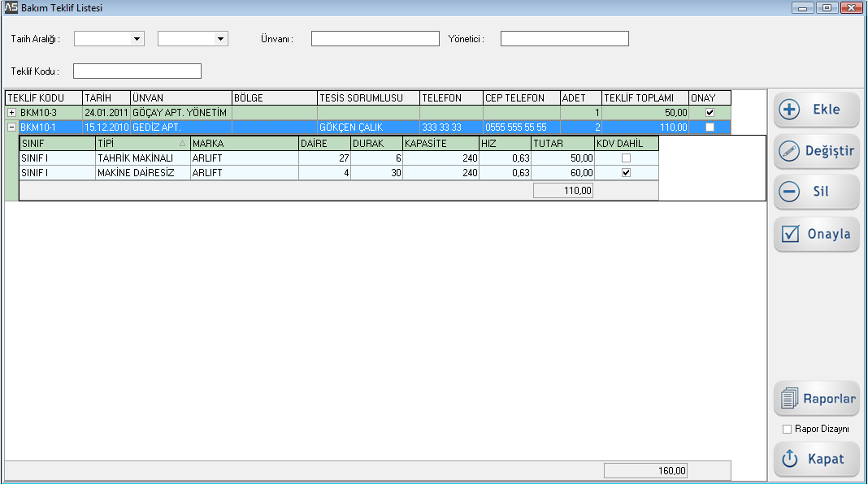Image resolution: width=868 pixels, height=484 pixels.
Task: Click the phone cell 333 33 33
Action: [x=451, y=127]
